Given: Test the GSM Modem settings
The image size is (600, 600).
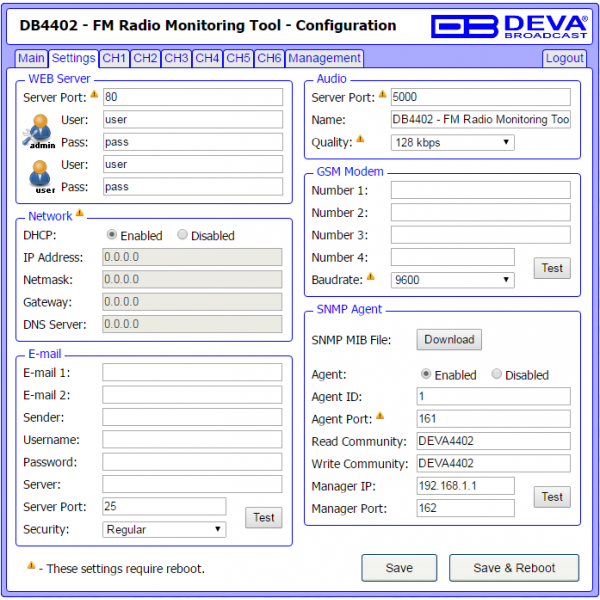Looking at the screenshot, I should (552, 268).
